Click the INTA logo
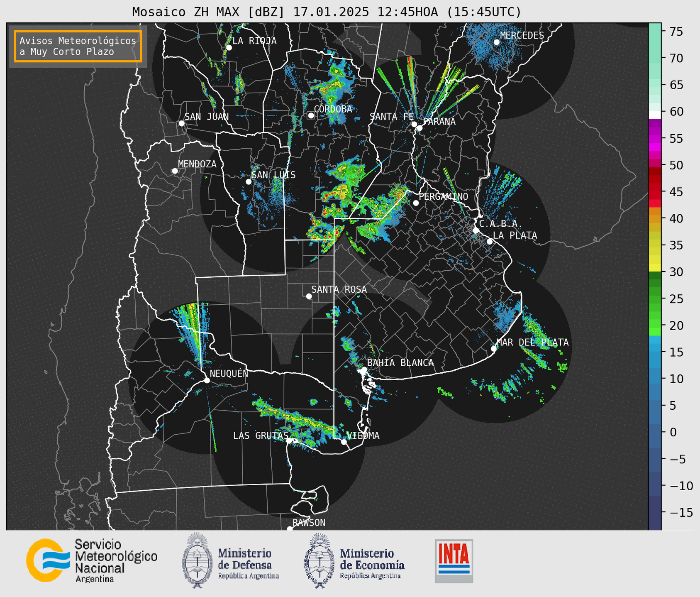The height and width of the screenshot is (597, 700). click(x=454, y=561)
